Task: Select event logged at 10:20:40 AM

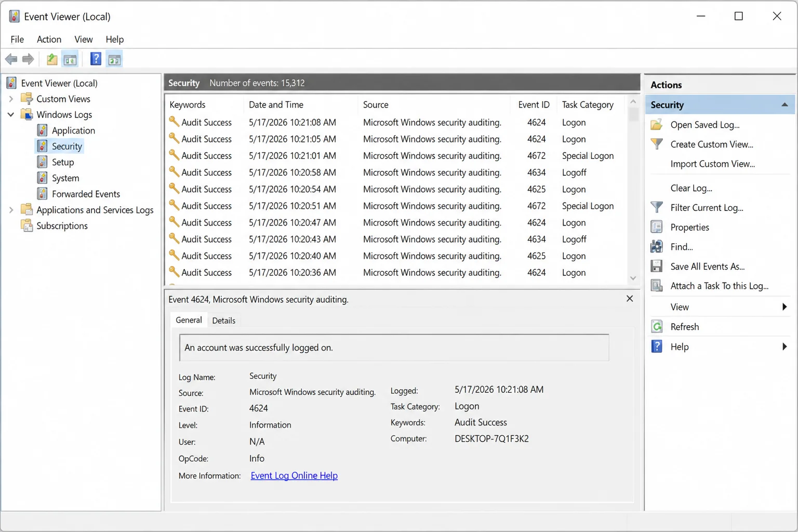Action: pyautogui.click(x=396, y=256)
